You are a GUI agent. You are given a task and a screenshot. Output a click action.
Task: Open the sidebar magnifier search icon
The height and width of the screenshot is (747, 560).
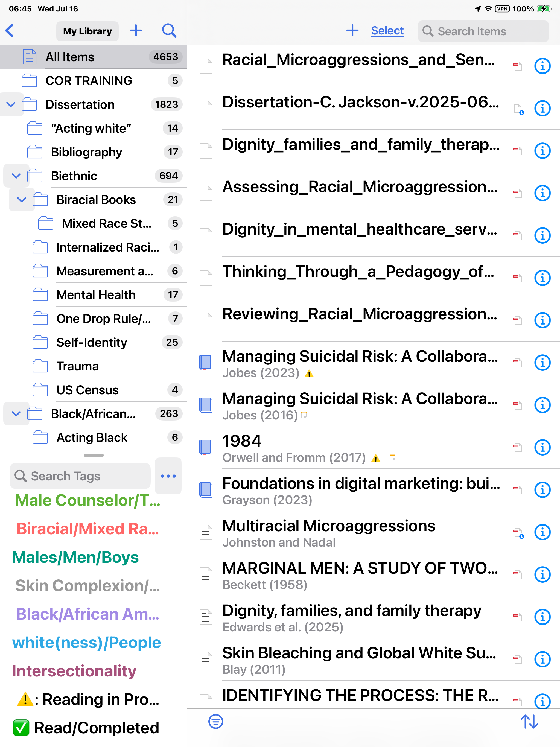click(x=169, y=31)
